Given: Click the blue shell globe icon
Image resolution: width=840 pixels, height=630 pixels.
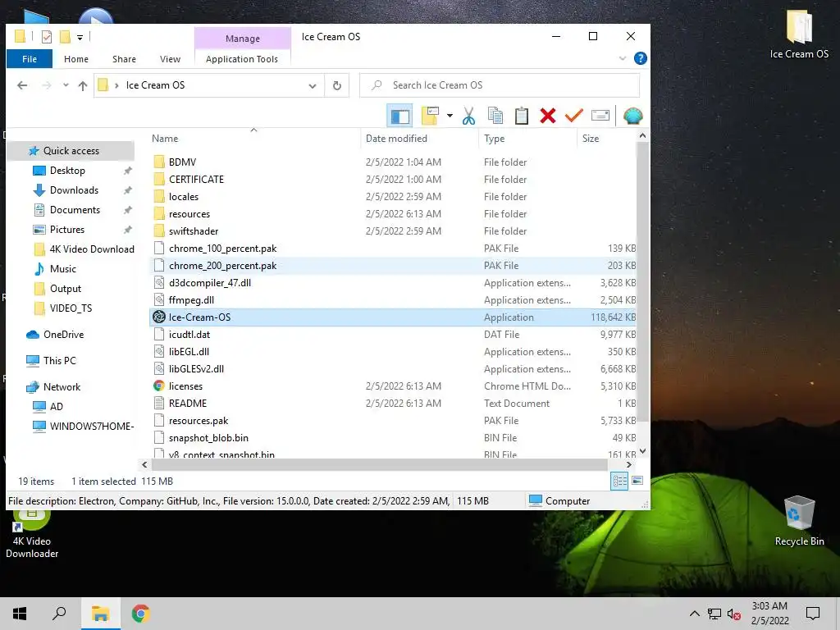Looking at the screenshot, I should pyautogui.click(x=632, y=116).
